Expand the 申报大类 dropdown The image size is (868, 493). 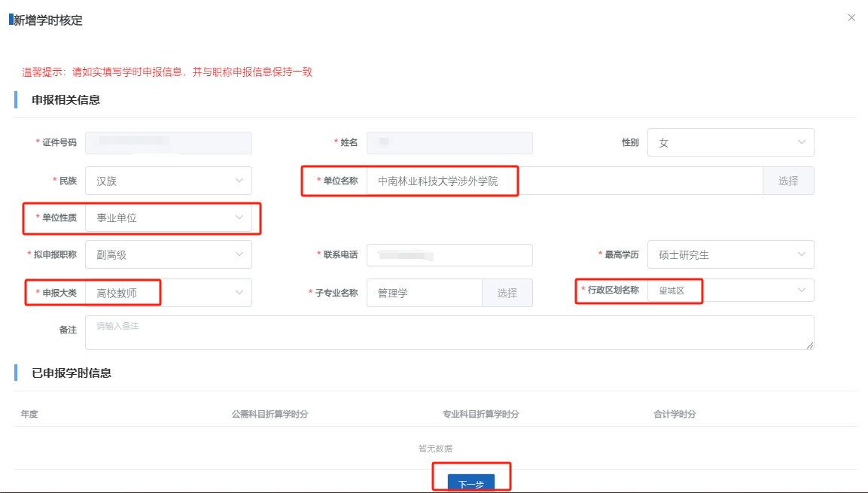[x=168, y=293]
